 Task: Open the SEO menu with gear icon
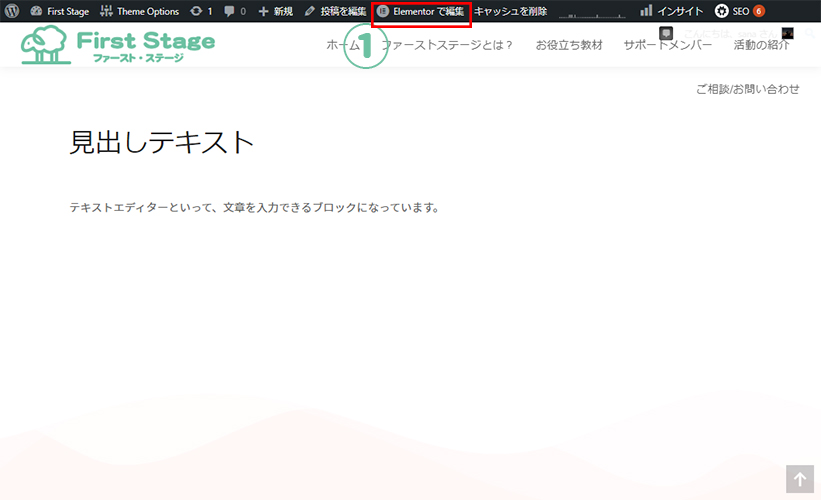pos(739,11)
